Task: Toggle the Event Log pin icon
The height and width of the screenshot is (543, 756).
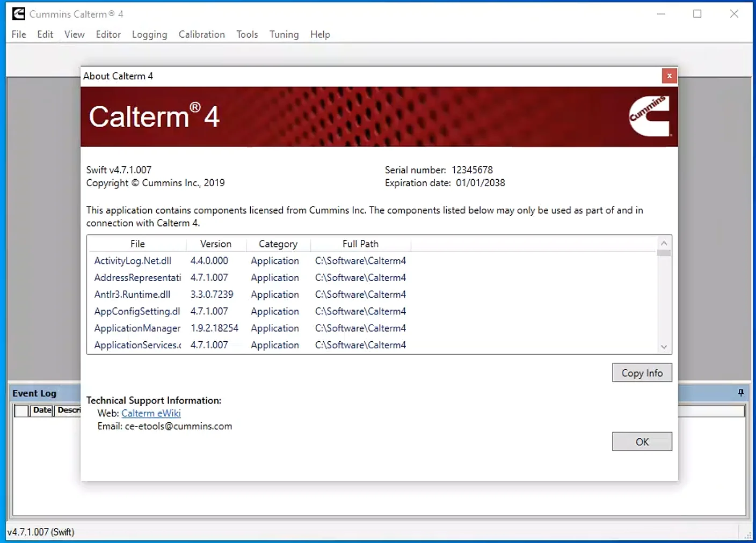Action: tap(741, 393)
